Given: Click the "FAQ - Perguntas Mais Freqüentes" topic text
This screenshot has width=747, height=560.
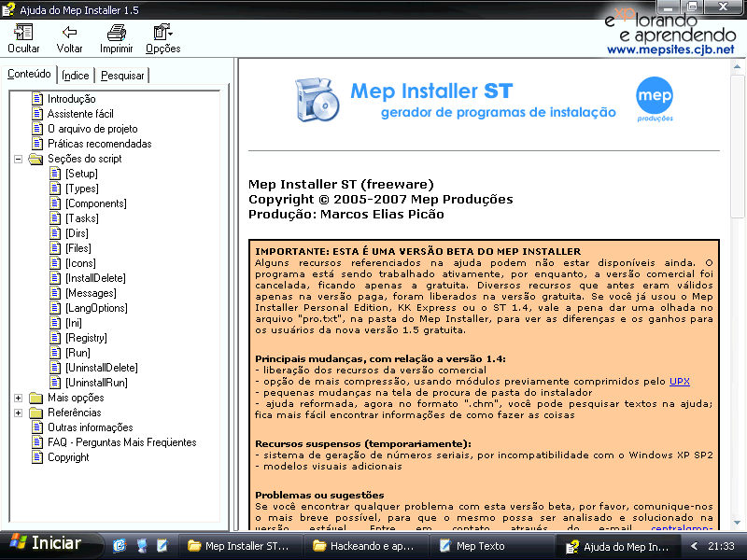Looking at the screenshot, I should (122, 442).
